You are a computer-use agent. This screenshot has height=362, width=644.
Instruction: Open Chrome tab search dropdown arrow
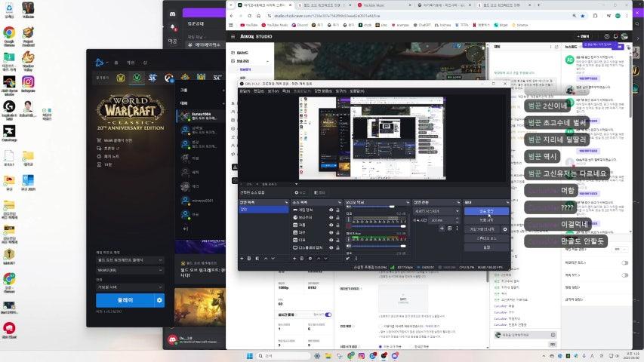[231, 5]
